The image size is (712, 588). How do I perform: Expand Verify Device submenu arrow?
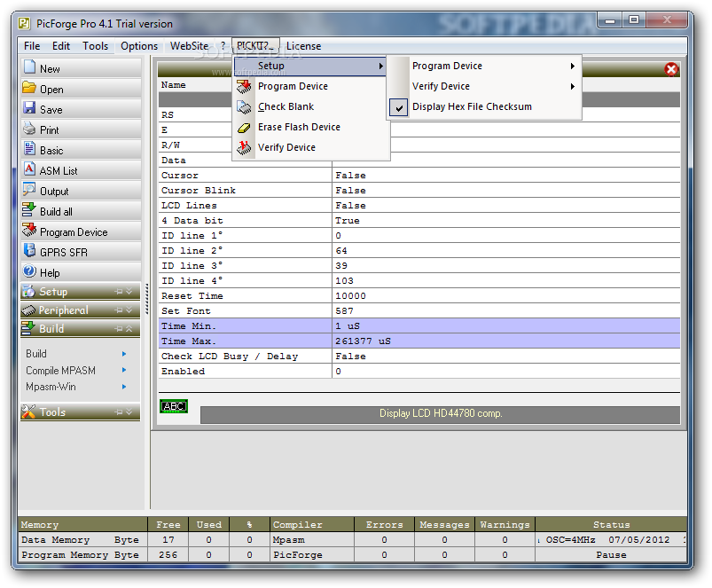573,86
